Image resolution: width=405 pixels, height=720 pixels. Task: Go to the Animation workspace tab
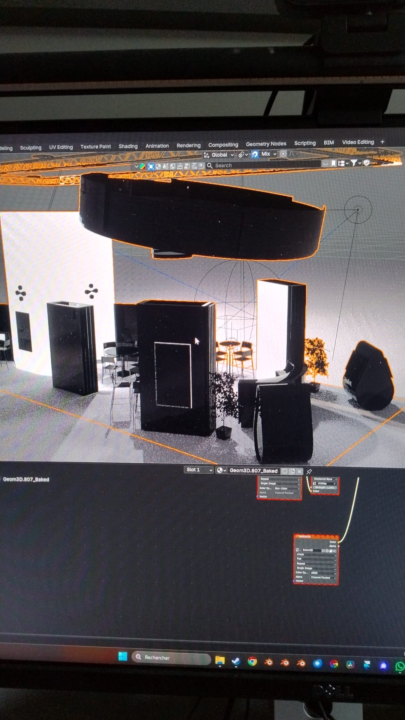(157, 146)
